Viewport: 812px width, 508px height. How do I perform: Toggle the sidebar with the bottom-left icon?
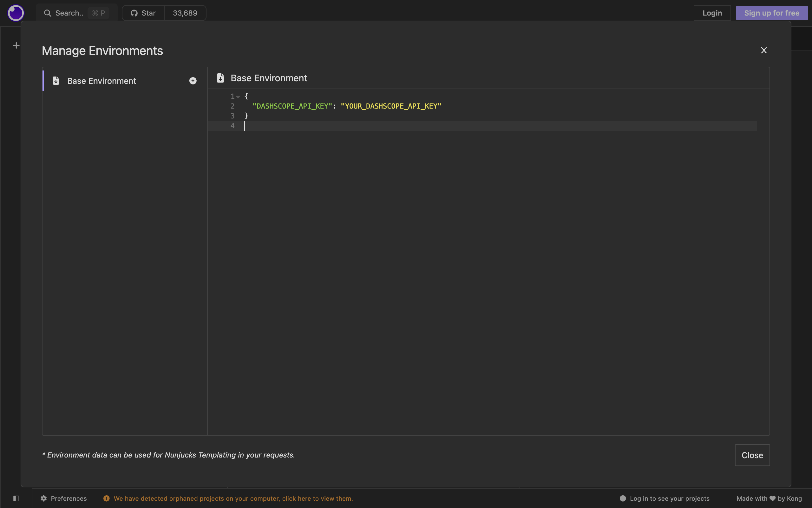point(16,498)
